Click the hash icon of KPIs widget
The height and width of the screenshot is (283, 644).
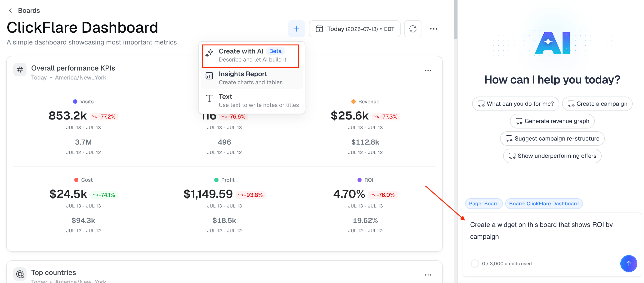20,69
